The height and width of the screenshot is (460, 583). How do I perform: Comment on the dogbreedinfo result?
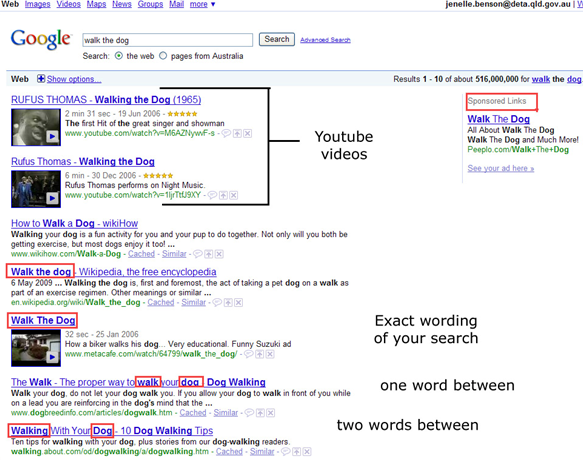pyautogui.click(x=249, y=412)
